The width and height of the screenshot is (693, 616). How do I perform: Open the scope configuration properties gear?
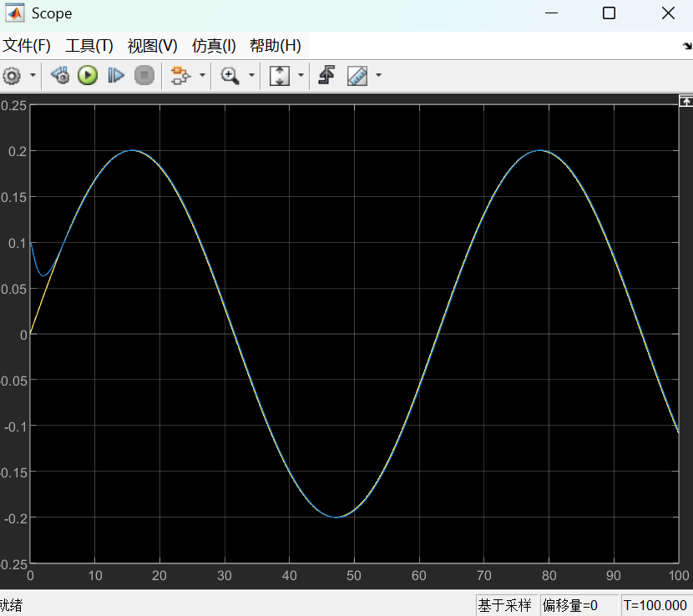tap(12, 76)
